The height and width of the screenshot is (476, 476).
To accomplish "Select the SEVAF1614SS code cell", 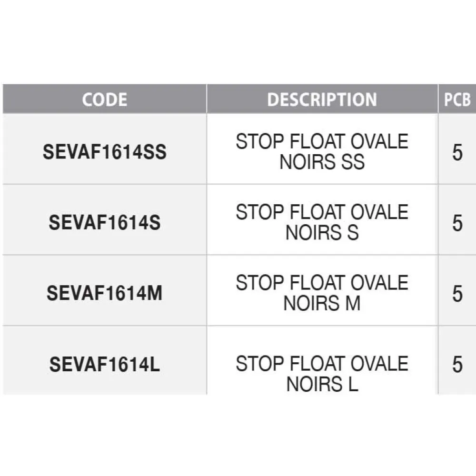I will coord(105,152).
